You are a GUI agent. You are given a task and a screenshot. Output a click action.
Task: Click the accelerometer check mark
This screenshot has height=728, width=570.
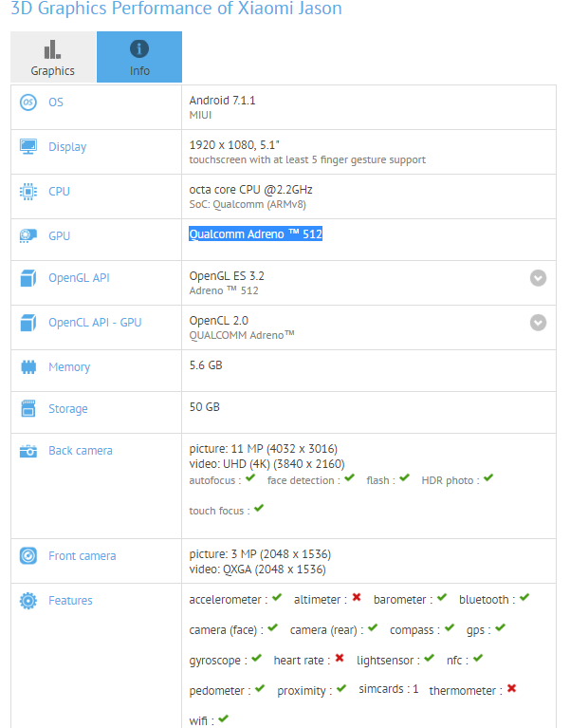(x=277, y=597)
